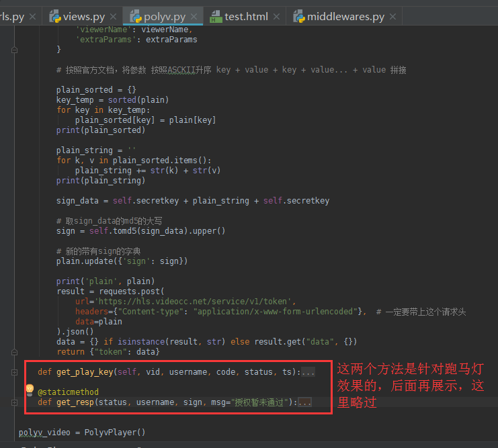
Task: Click the isinstance(result, str) expression
Action: point(171,342)
